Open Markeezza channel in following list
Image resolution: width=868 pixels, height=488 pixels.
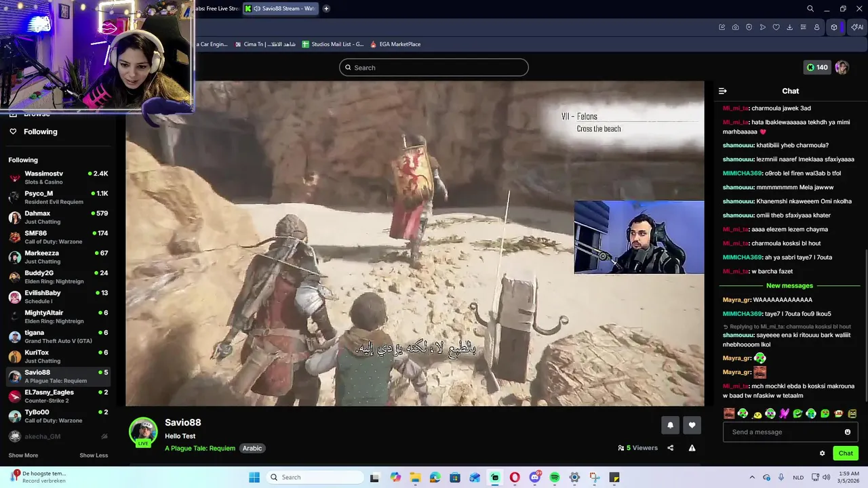pyautogui.click(x=58, y=257)
